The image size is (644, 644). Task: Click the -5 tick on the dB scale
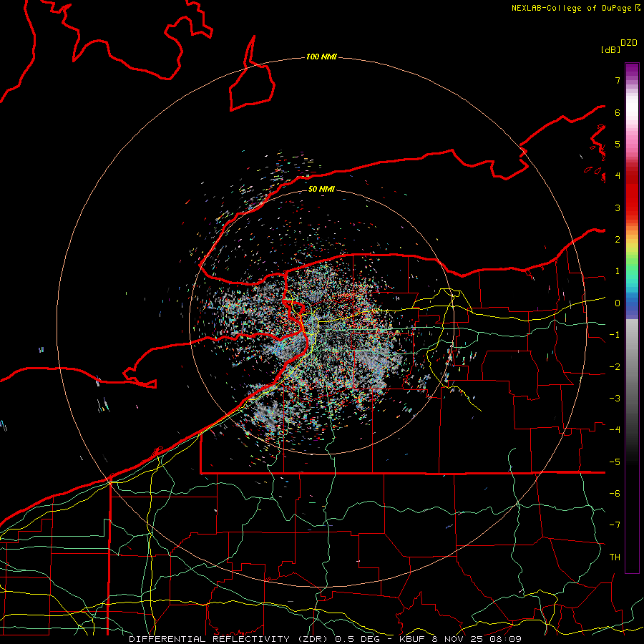tap(615, 462)
